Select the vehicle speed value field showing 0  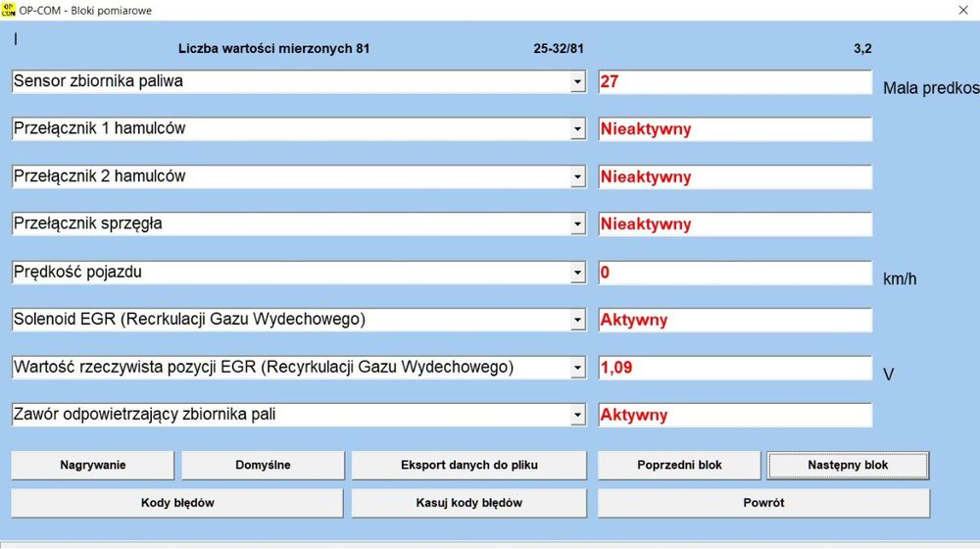click(x=734, y=273)
